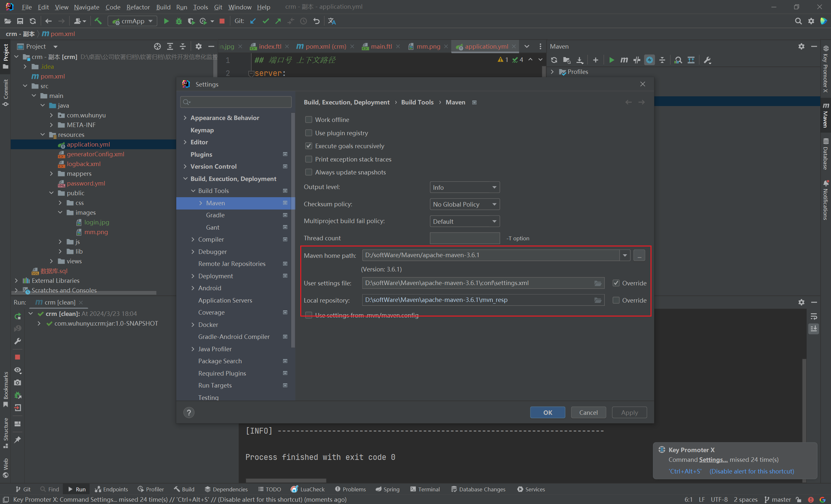Open Maven settings wrench icon

(x=708, y=60)
